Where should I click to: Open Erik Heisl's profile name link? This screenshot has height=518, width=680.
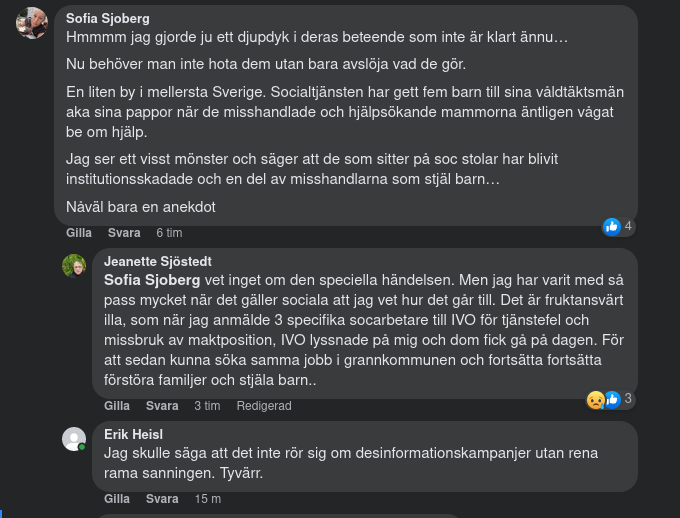point(133,434)
